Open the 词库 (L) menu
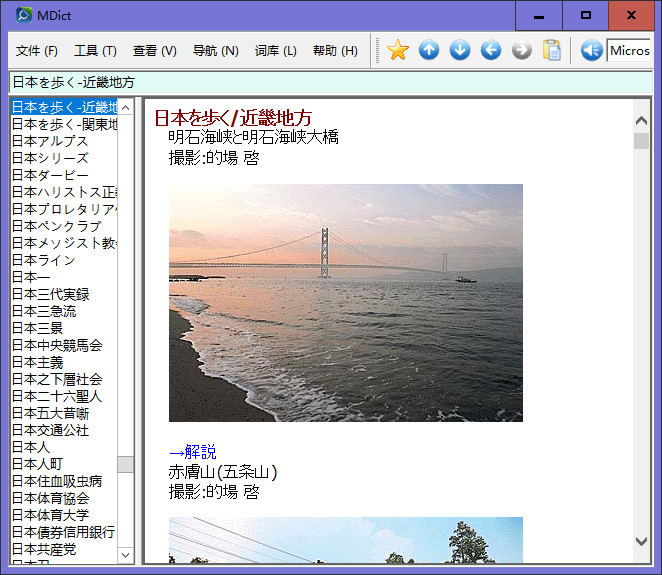Image resolution: width=662 pixels, height=575 pixels. (x=275, y=51)
